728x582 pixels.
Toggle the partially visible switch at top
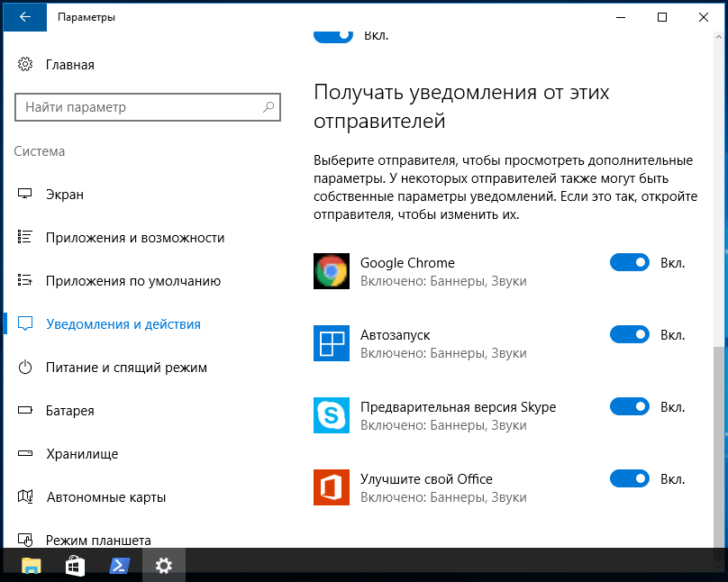pos(333,36)
